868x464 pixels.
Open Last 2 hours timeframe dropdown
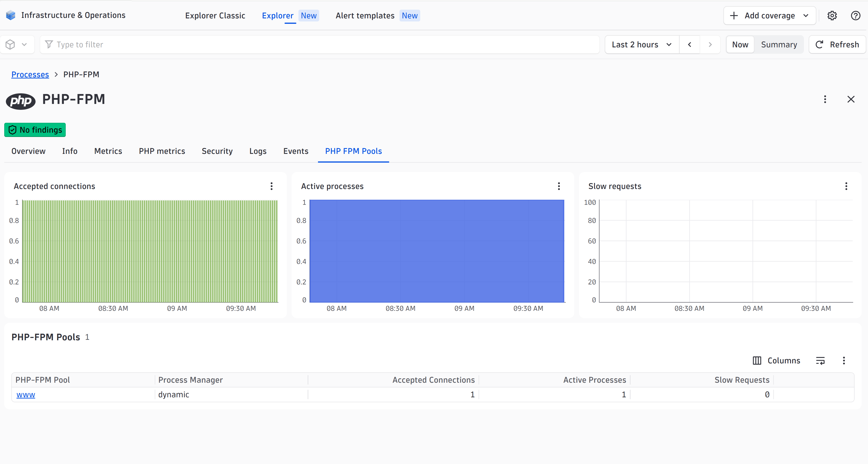(x=642, y=45)
